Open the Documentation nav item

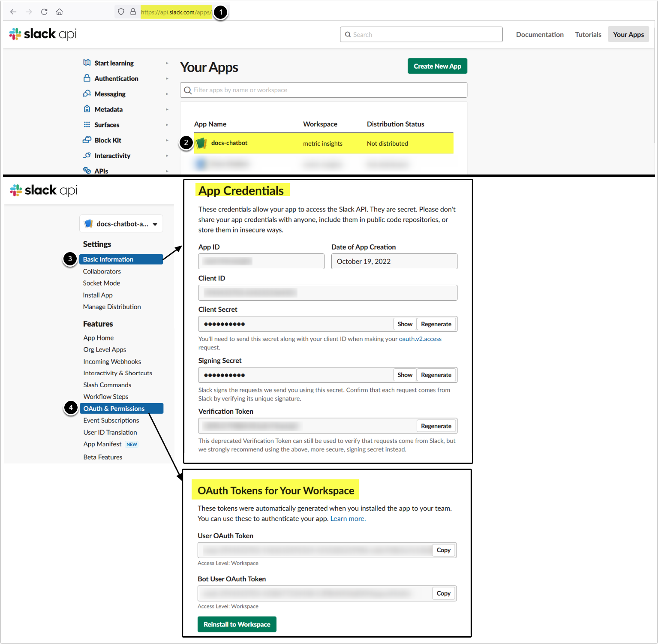[x=540, y=34]
